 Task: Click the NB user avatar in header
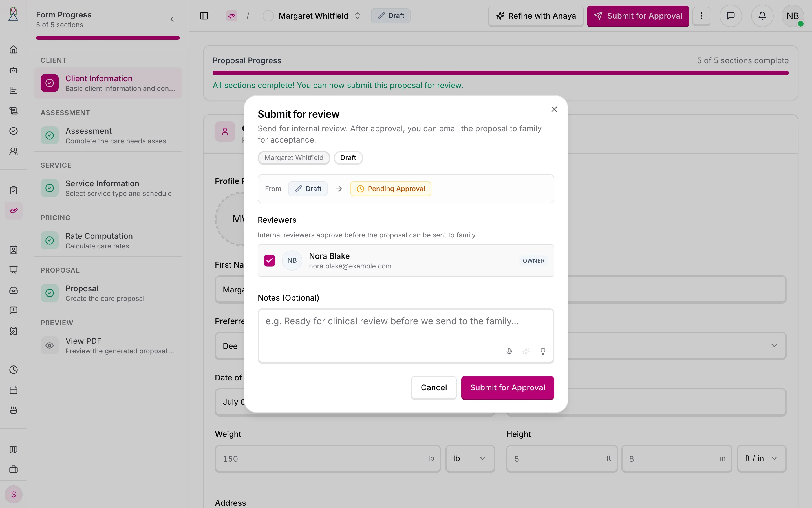point(793,16)
